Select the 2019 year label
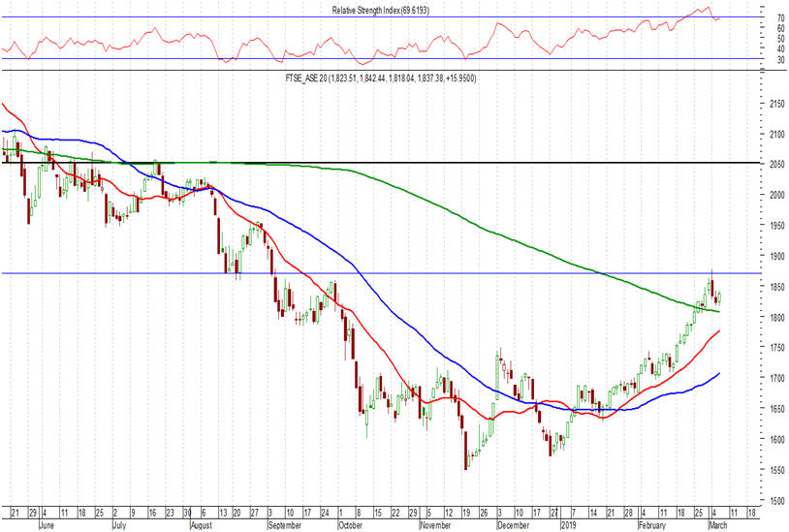Screen dimensions: 789x532 click(x=569, y=525)
